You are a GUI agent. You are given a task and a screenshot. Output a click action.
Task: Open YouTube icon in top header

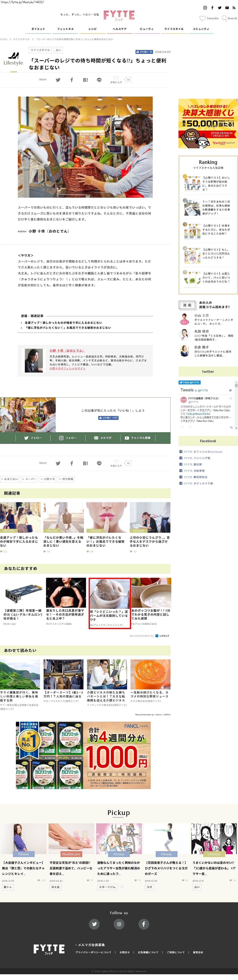[x=227, y=8]
